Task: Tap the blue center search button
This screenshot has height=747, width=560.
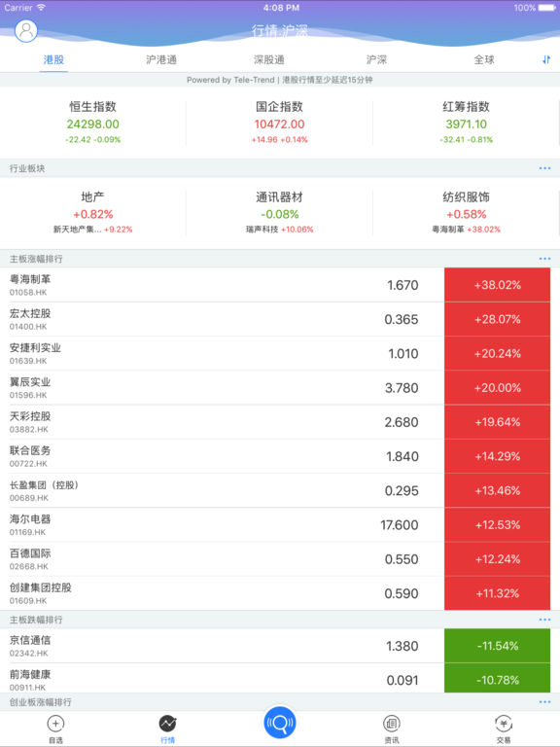Action: pos(280,723)
